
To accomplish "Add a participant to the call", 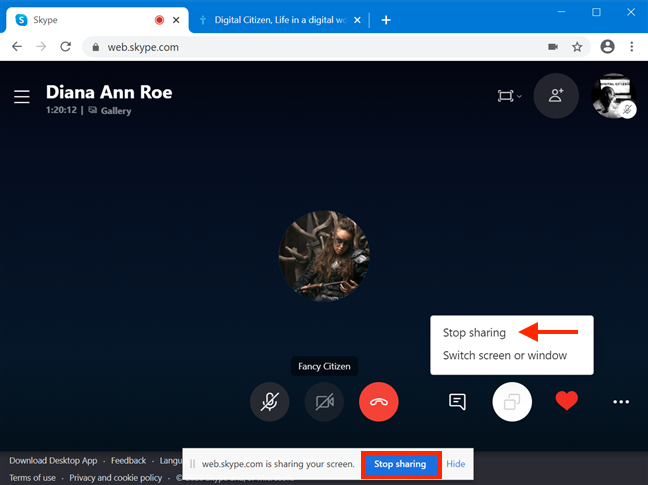I will (556, 96).
